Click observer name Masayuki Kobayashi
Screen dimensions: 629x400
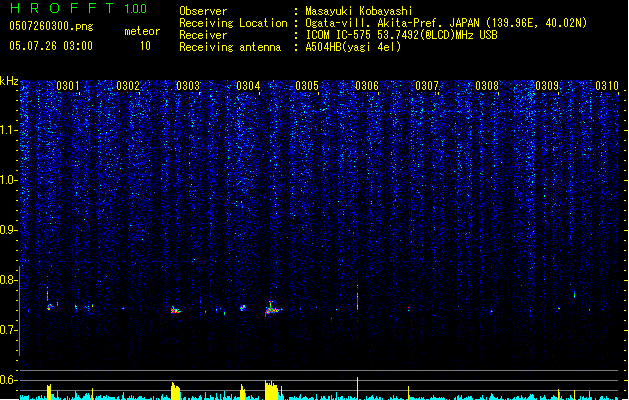(x=359, y=11)
